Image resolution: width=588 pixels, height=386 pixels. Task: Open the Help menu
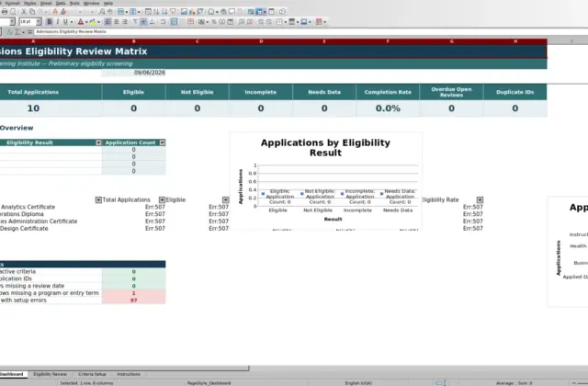pyautogui.click(x=108, y=3)
